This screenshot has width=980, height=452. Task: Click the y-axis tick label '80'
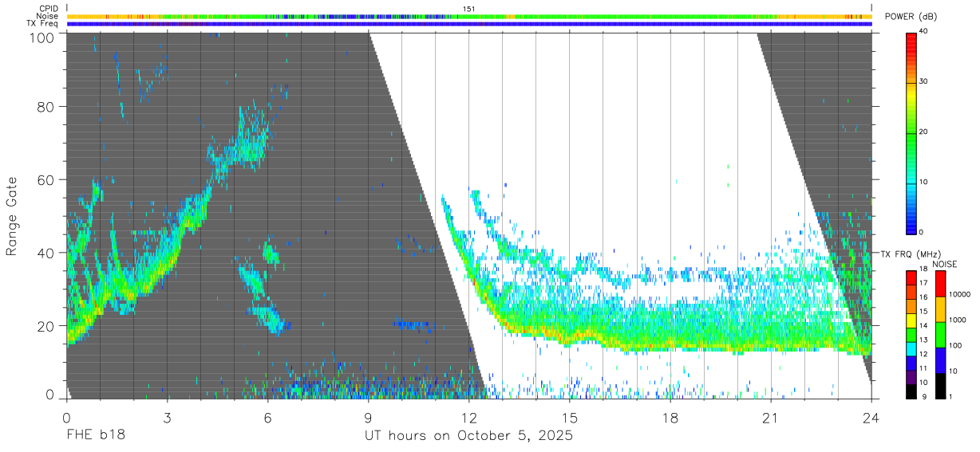pyautogui.click(x=46, y=107)
